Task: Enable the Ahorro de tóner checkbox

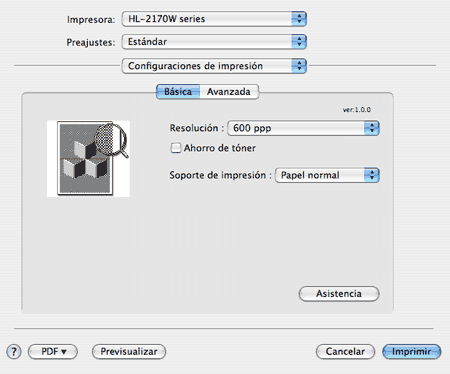Action: pos(176,148)
